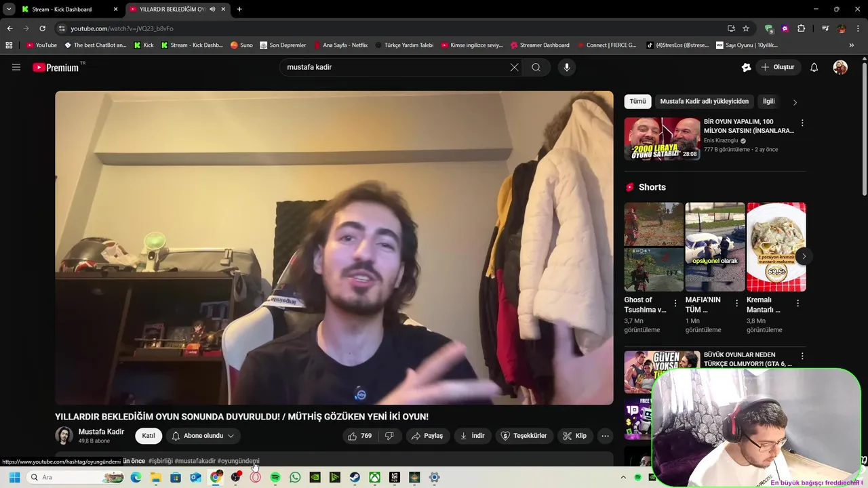Viewport: 868px width, 488px height.
Task: Click the Paylaş share button
Action: (x=427, y=436)
